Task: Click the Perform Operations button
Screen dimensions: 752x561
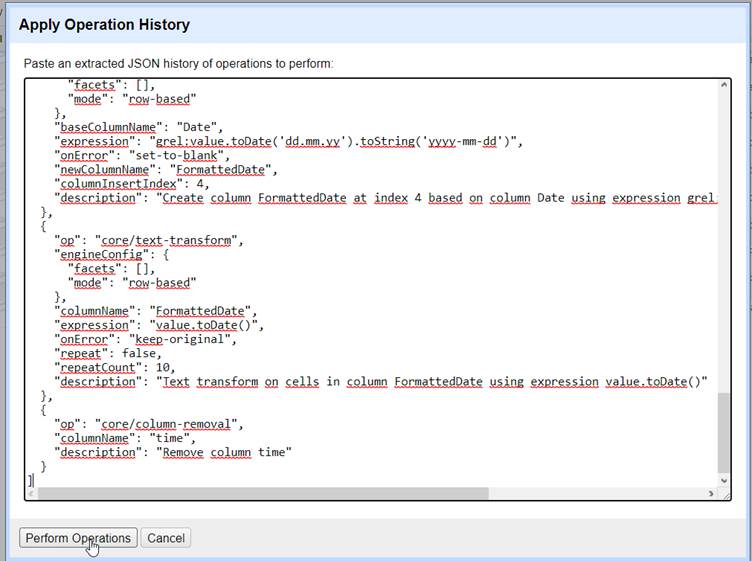Action: tap(78, 538)
